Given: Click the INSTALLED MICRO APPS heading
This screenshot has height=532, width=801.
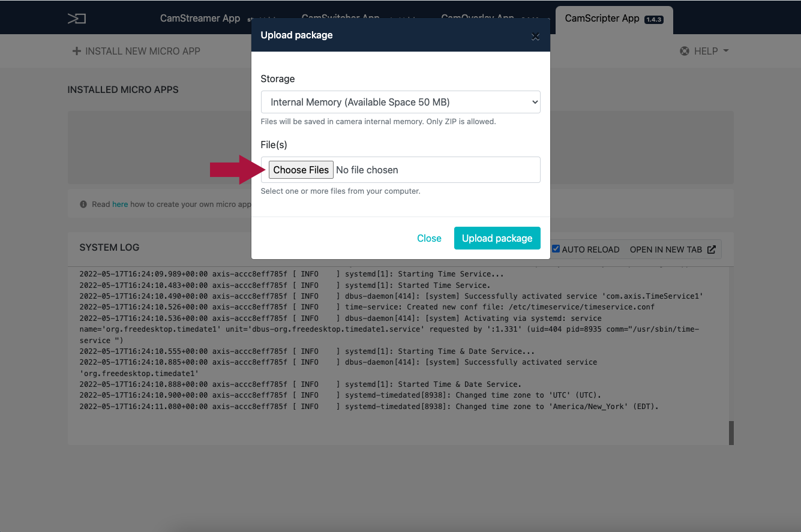Looking at the screenshot, I should click(x=123, y=90).
